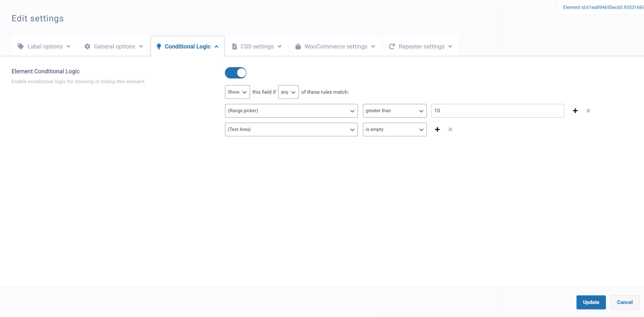Disable Element Conditional Logic toggle
Image resolution: width=644 pixels, height=317 pixels.
click(x=235, y=73)
